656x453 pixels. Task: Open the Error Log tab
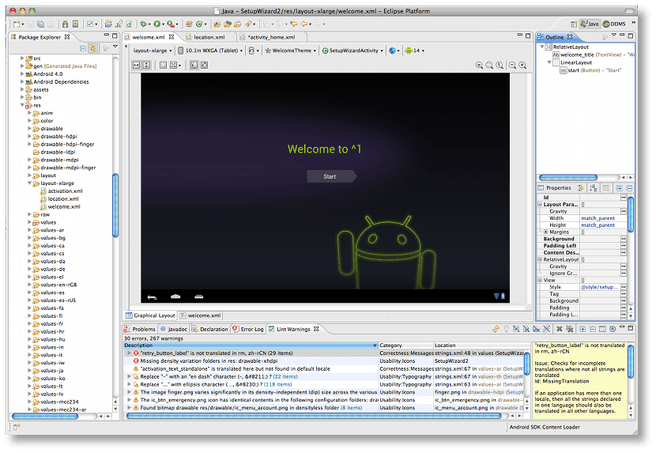pos(249,329)
